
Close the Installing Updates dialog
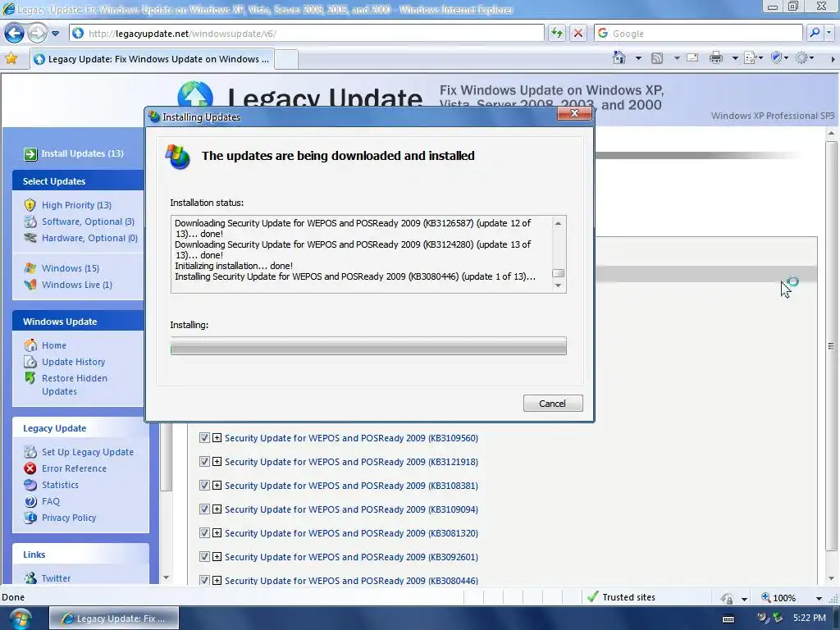pyautogui.click(x=574, y=113)
